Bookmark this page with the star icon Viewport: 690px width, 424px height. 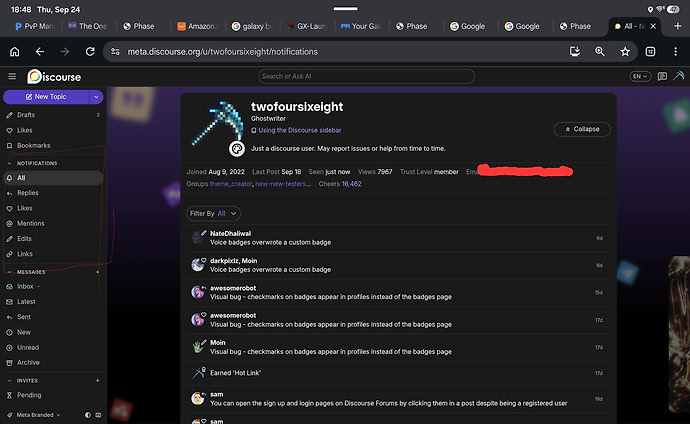625,51
